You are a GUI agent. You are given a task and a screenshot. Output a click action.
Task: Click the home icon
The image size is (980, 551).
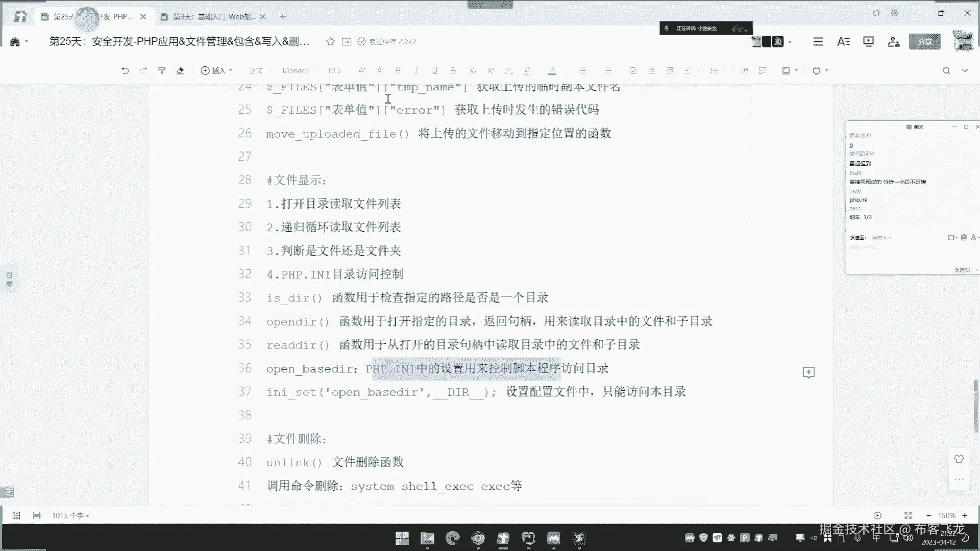pos(15,41)
